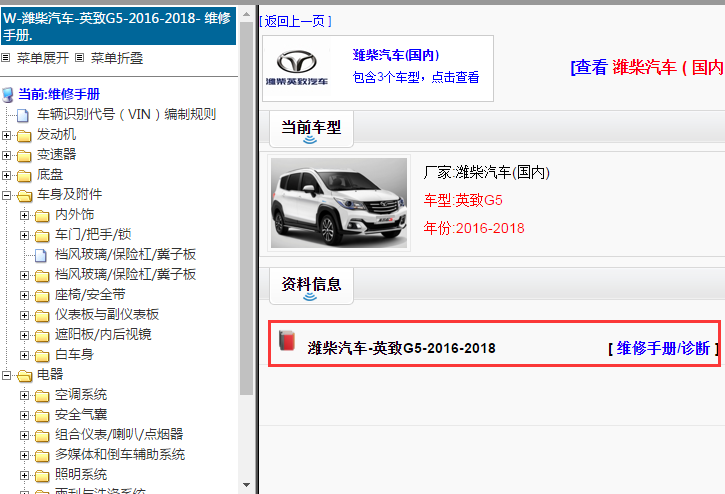Select the 当前:维修手册 root item
Image resolution: width=725 pixels, height=494 pixels.
(x=59, y=94)
